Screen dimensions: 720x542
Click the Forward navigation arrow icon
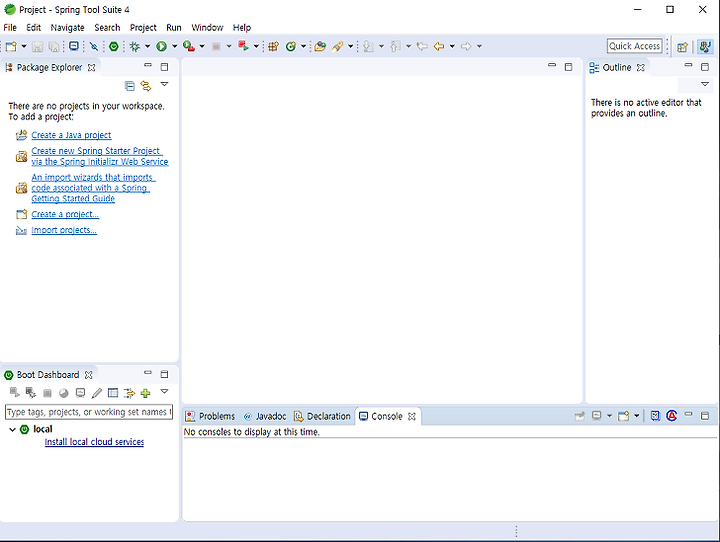point(466,46)
